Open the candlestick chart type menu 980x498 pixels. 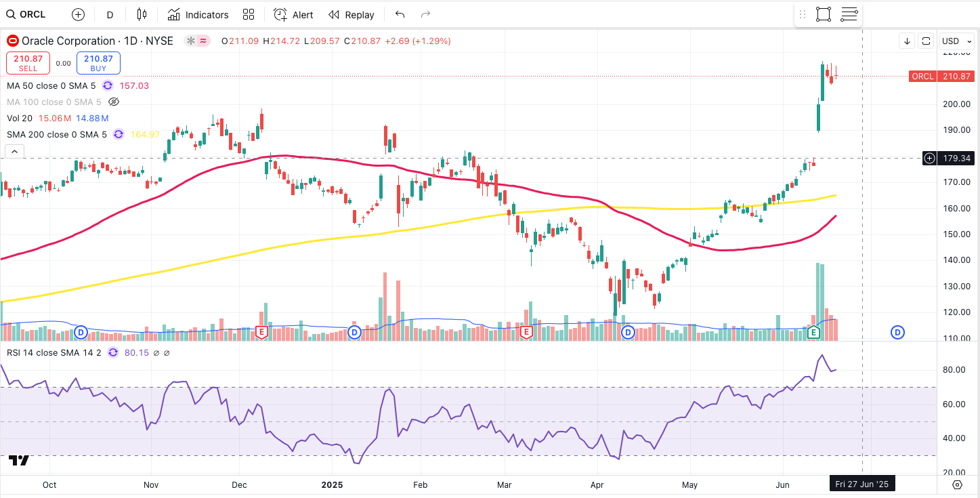click(x=142, y=14)
